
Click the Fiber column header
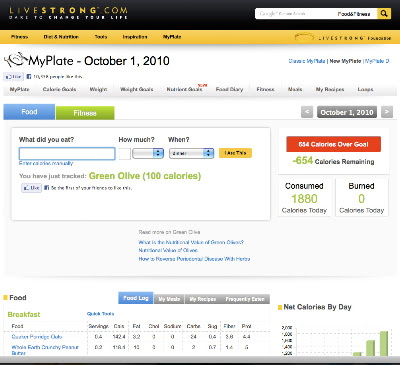click(229, 326)
